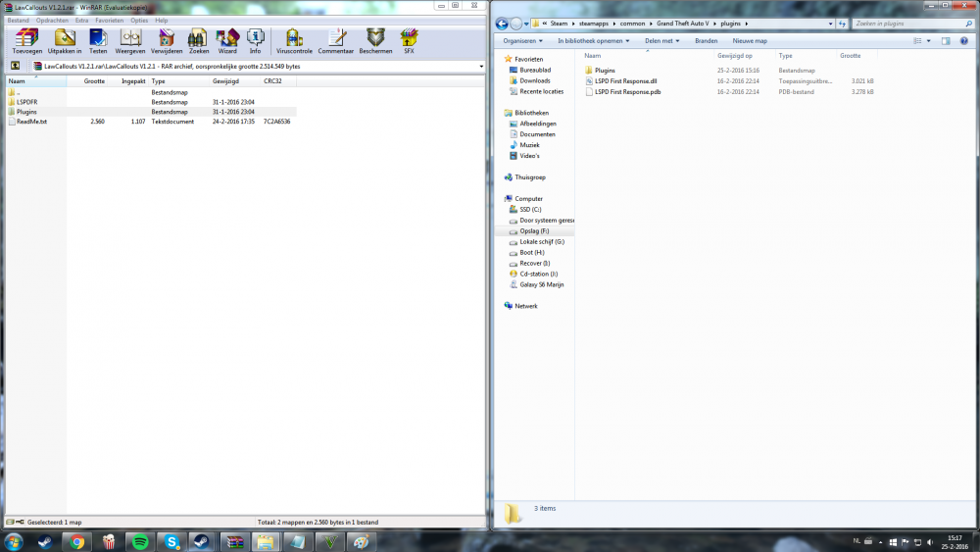Screen dimensions: 980x552
Task: Create SFX archive icon
Action: [x=409, y=41]
